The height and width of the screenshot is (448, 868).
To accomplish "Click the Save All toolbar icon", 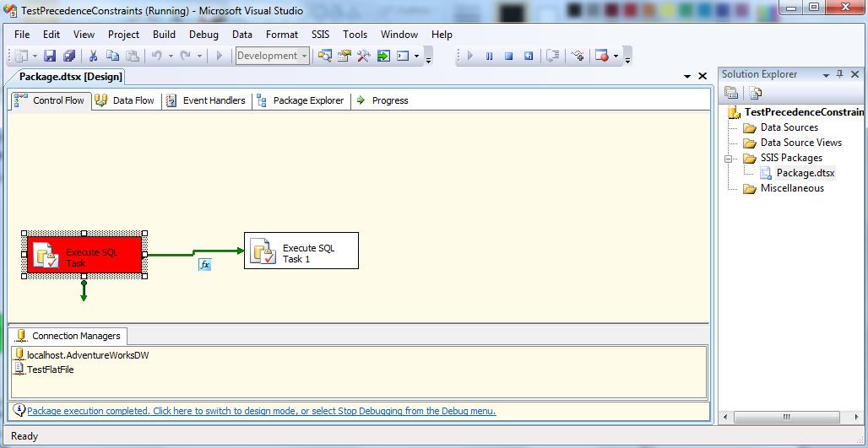I will [68, 57].
